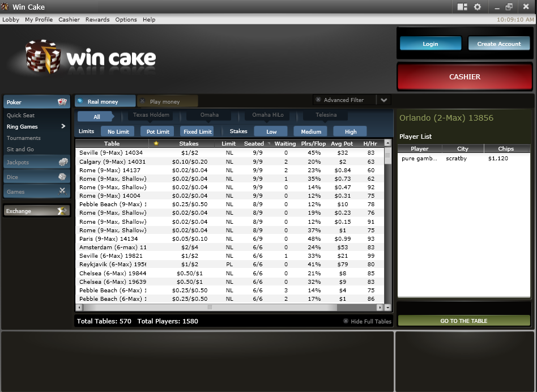Toggle the Pot Limit filter
Image resolution: width=537 pixels, height=392 pixels.
(x=157, y=131)
